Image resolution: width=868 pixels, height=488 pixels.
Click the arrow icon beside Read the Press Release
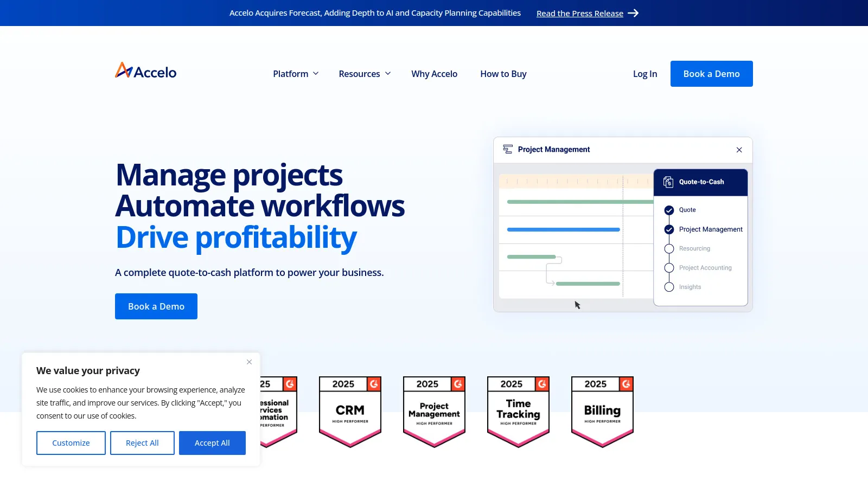click(x=633, y=13)
